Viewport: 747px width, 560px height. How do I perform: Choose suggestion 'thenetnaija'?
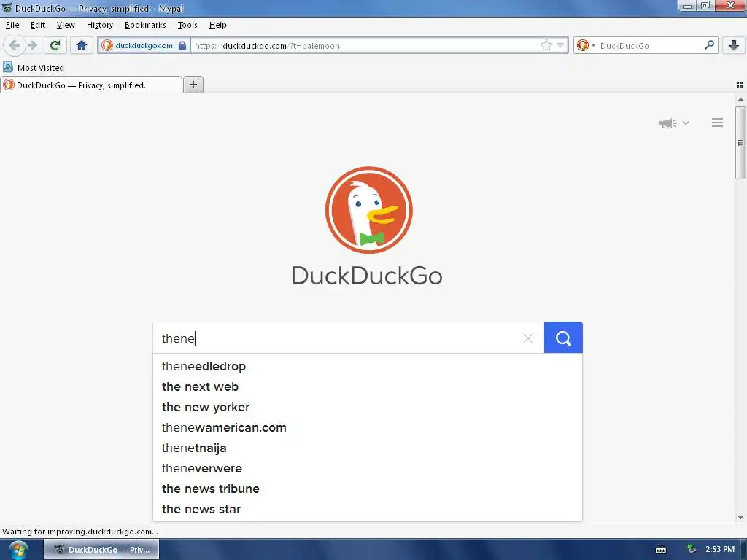tap(368, 448)
